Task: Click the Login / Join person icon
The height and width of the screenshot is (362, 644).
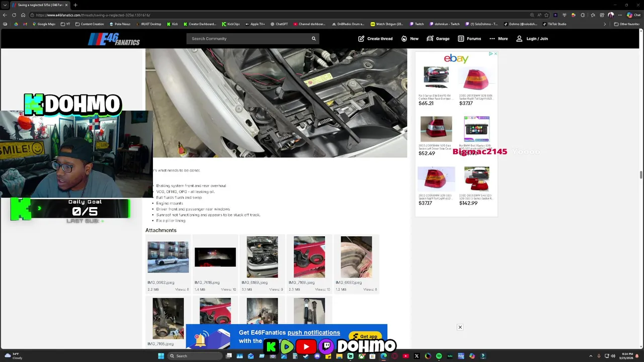Action: 520,39
